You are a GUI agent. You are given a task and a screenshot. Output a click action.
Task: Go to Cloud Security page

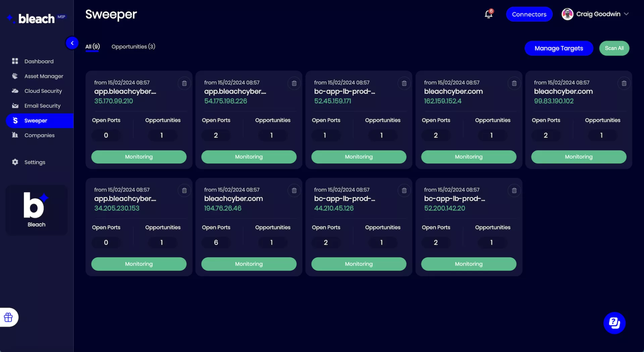(x=43, y=91)
